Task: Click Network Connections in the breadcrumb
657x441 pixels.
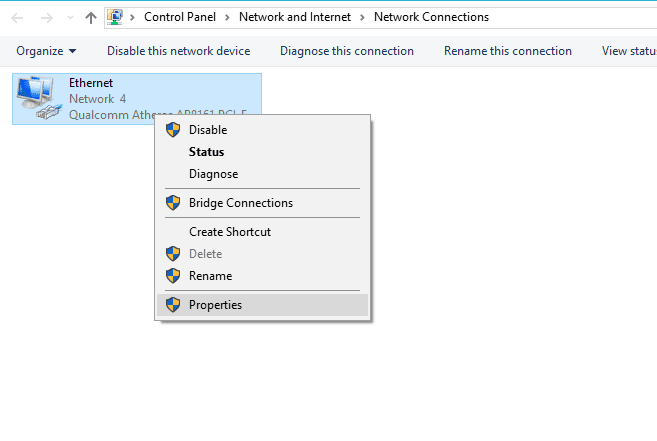Action: point(431,17)
